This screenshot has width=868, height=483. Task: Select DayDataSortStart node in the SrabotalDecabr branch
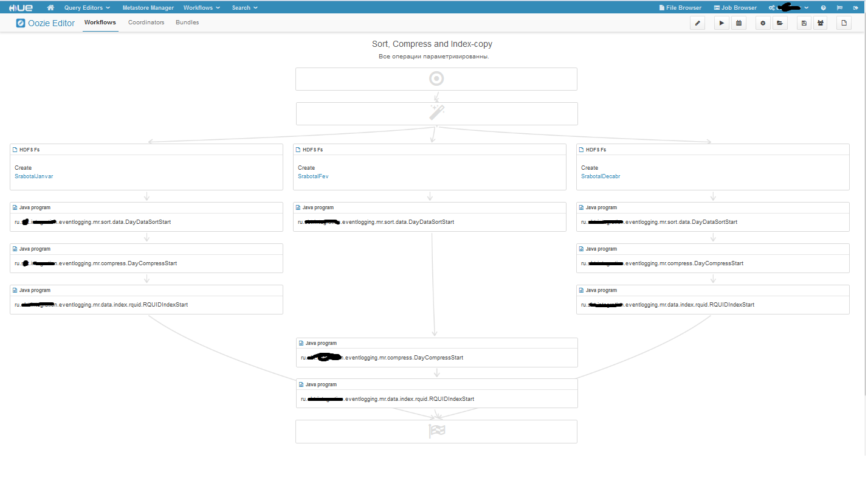[713, 217]
